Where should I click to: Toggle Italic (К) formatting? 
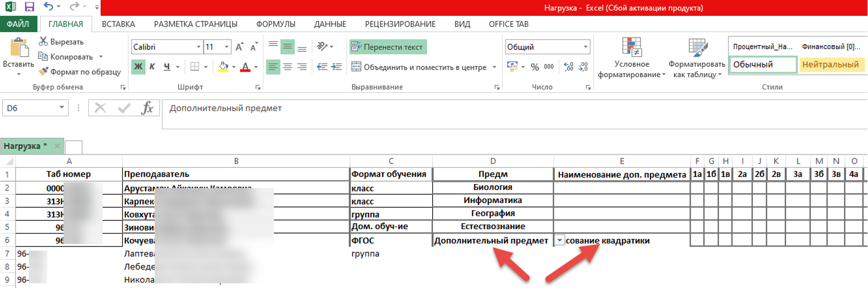(152, 67)
